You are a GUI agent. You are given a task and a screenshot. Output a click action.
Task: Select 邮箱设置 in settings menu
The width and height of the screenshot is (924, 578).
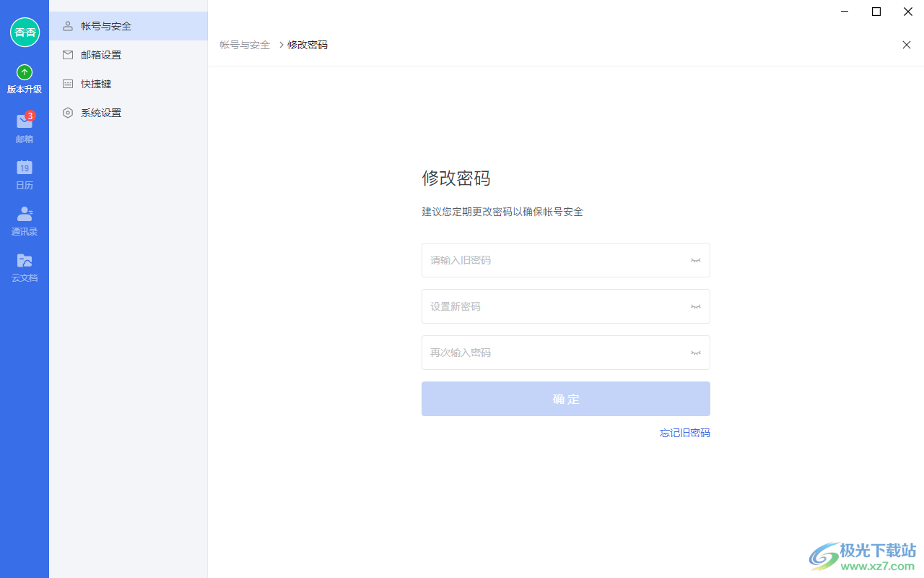[128, 55]
